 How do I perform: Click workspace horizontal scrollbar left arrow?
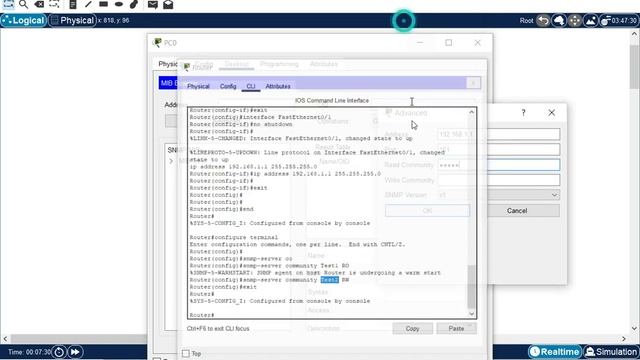(4, 339)
